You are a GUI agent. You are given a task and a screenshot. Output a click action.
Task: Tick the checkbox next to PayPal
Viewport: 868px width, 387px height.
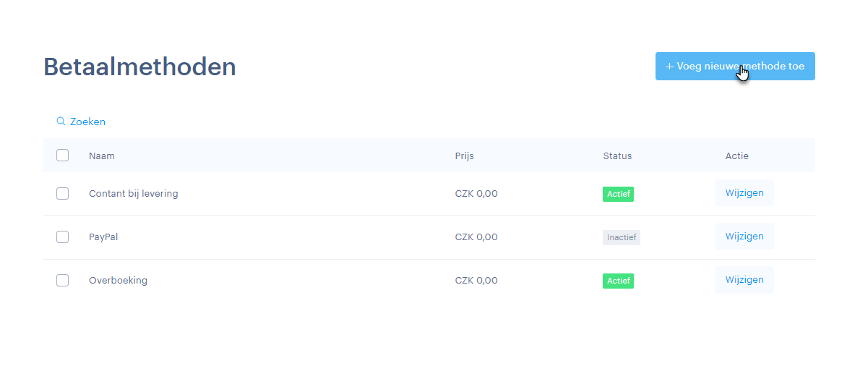click(x=62, y=237)
